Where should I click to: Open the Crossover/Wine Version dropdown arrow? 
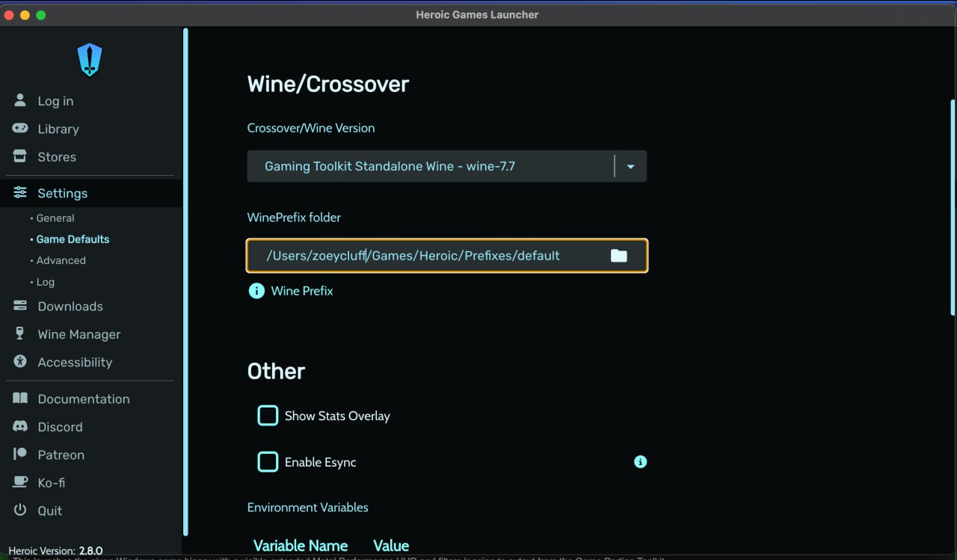630,166
